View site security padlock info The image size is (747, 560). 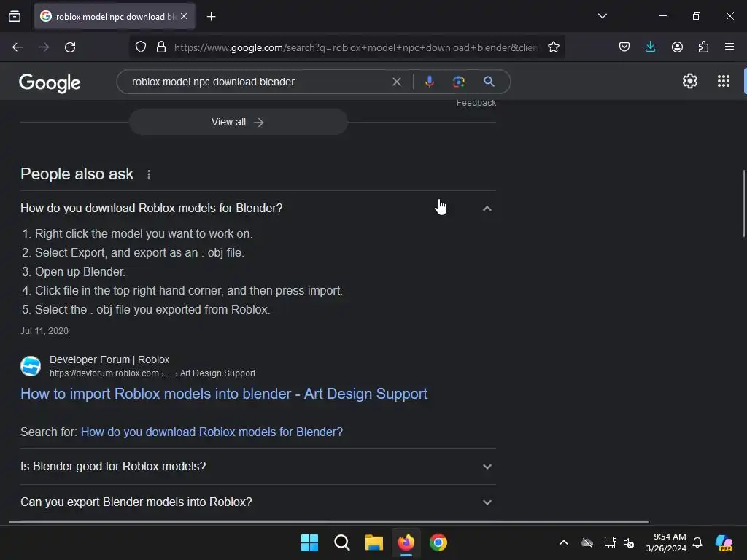tap(161, 47)
